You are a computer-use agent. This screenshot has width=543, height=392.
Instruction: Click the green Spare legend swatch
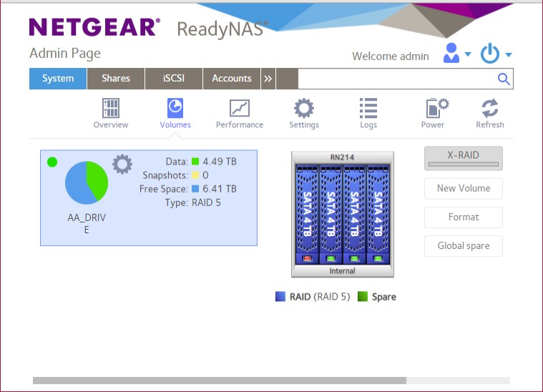tap(362, 296)
